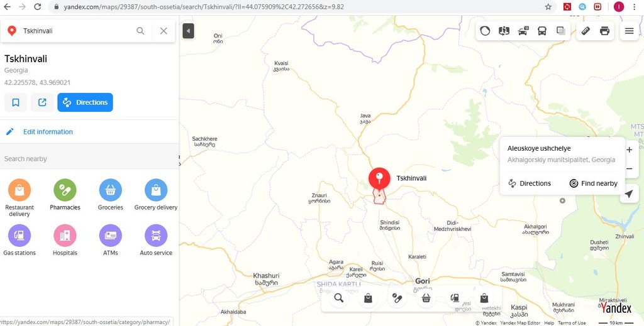Zoom in with the plus button
Screen dimensions: 644x326
[x=629, y=150]
